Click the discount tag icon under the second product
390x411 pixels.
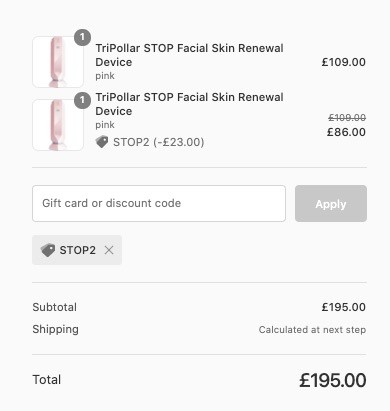(x=102, y=142)
